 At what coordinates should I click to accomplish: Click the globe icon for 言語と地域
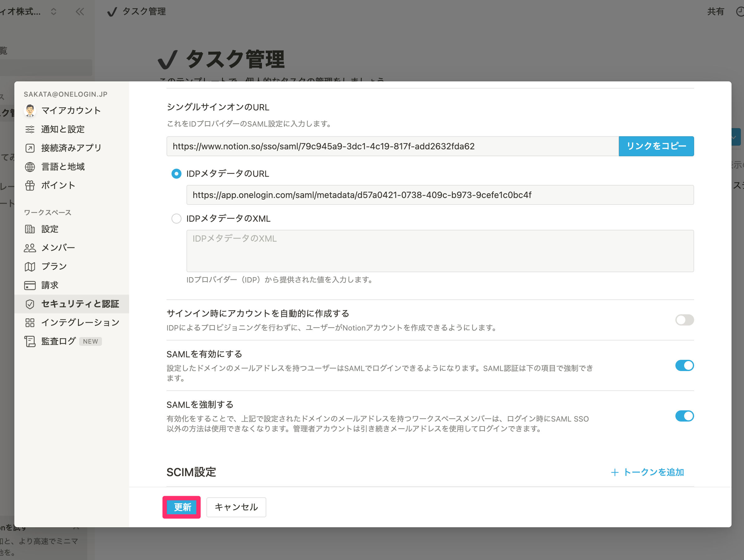point(30,167)
